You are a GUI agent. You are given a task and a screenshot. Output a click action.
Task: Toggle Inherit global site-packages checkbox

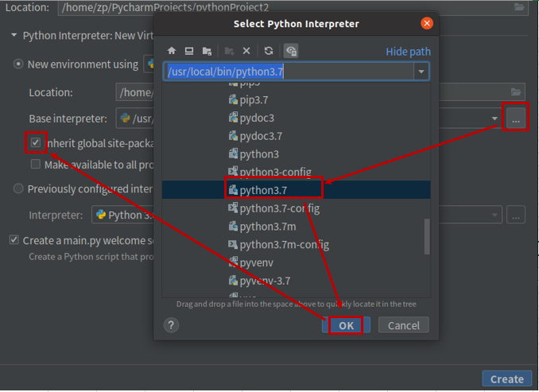pyautogui.click(x=36, y=142)
